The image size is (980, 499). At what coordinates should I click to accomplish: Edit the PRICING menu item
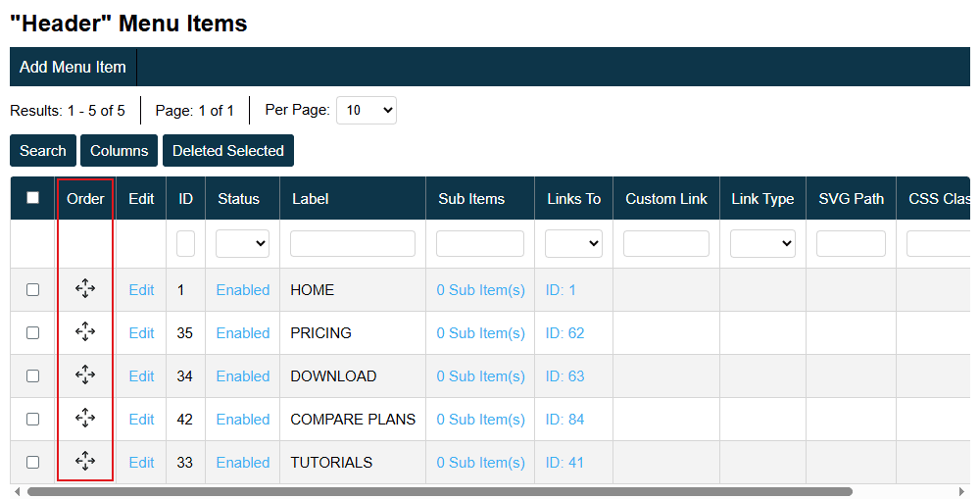pyautogui.click(x=141, y=333)
